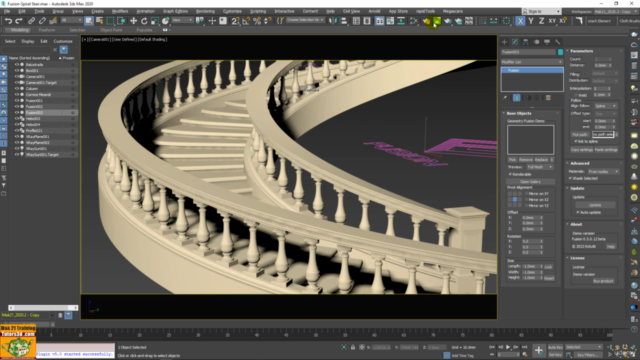
Task: Switch to the Freeform ribbon tab
Action: (x=47, y=30)
